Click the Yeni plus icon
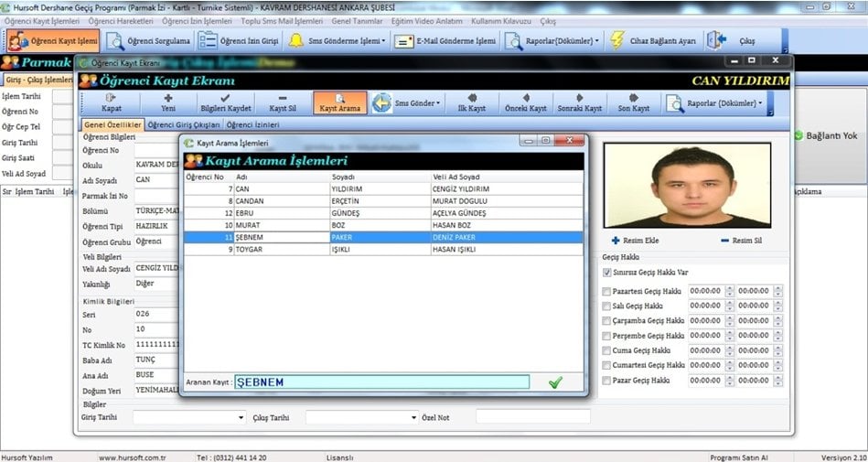This screenshot has width=868, height=462. [x=167, y=102]
